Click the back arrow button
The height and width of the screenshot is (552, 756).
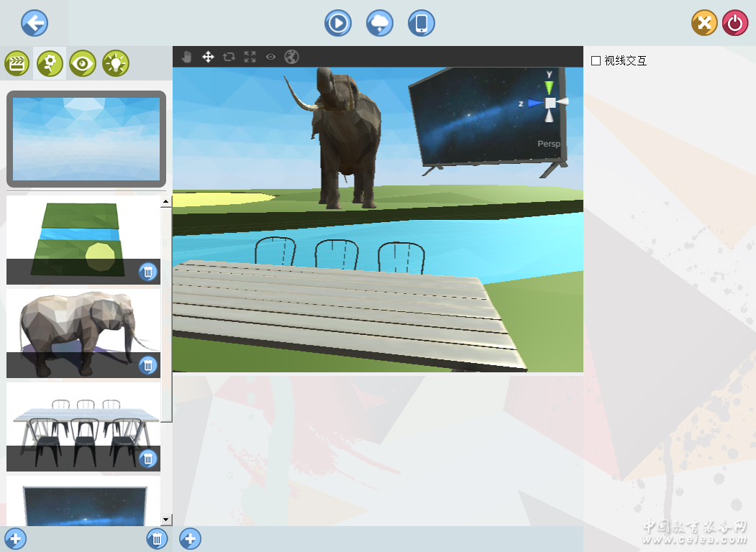(x=35, y=23)
